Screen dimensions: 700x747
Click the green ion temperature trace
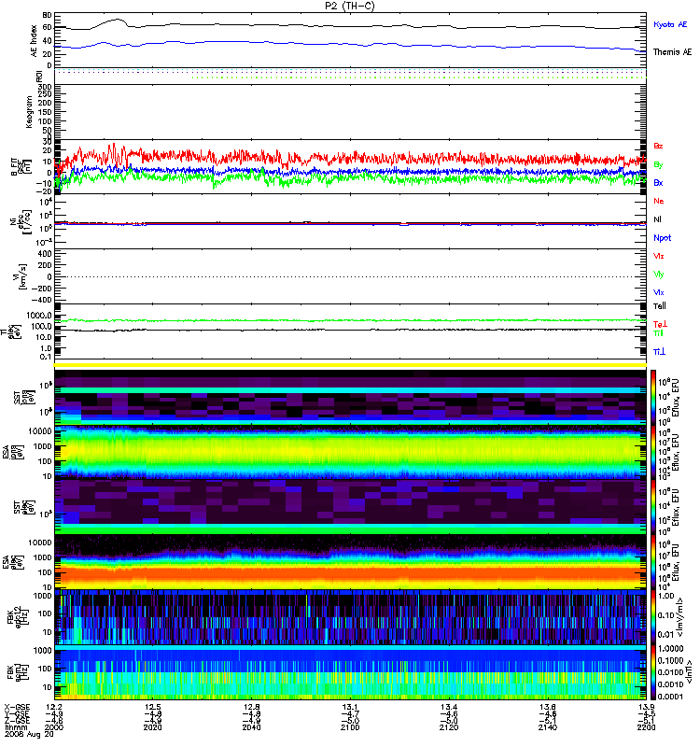coord(351,320)
